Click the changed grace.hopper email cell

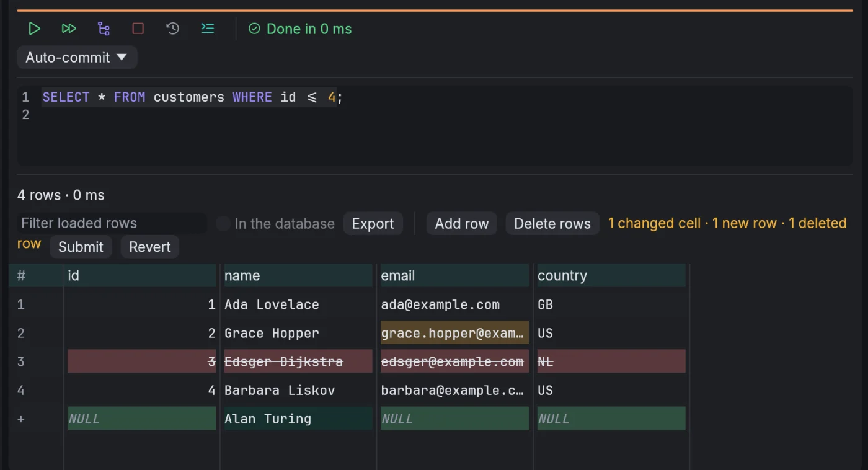coord(454,333)
